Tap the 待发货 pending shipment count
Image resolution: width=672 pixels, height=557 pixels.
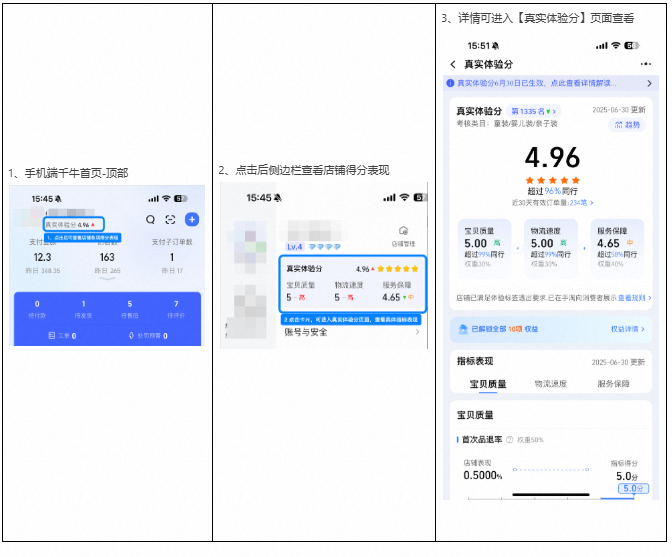tap(83, 308)
